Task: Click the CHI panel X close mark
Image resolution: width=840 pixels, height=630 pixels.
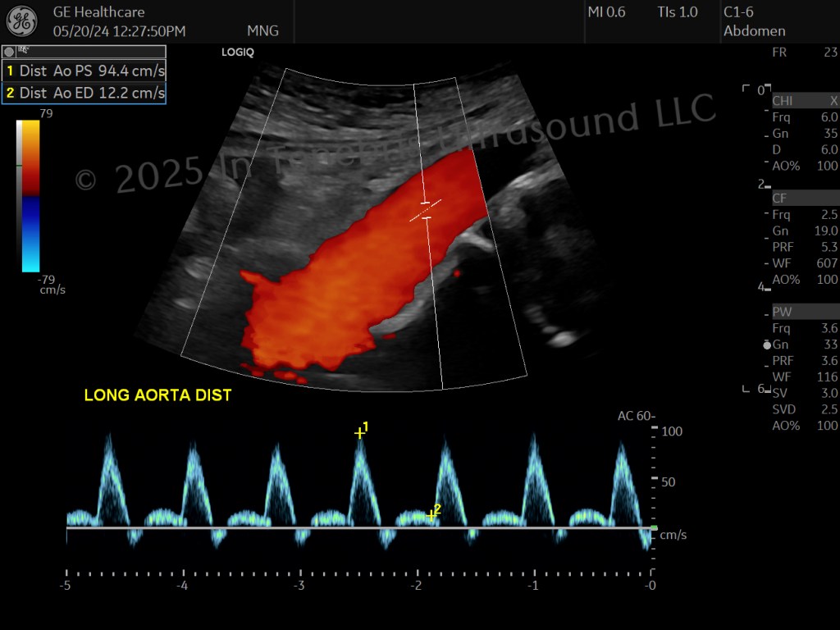Action: [x=833, y=101]
